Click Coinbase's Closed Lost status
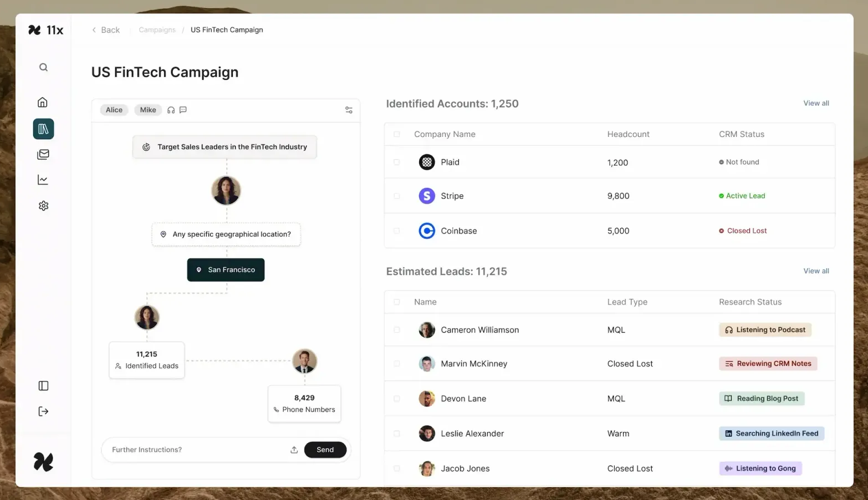Screen dimensions: 868x500 (x=743, y=231)
